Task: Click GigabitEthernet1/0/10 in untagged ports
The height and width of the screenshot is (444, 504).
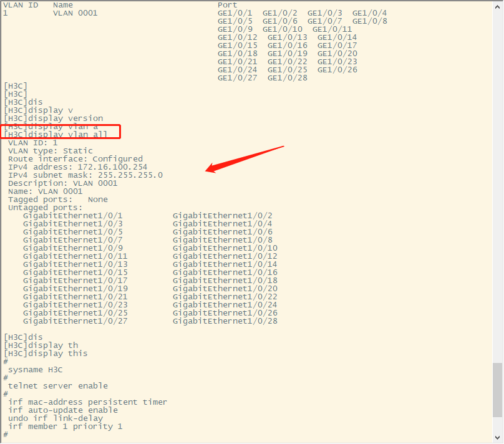Action: pos(225,248)
